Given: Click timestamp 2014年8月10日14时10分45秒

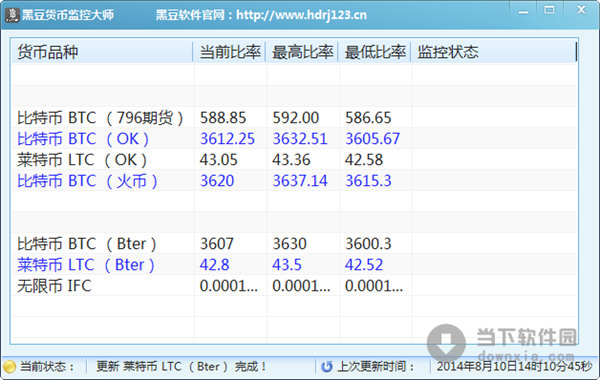Looking at the screenshot, I should point(514,367).
